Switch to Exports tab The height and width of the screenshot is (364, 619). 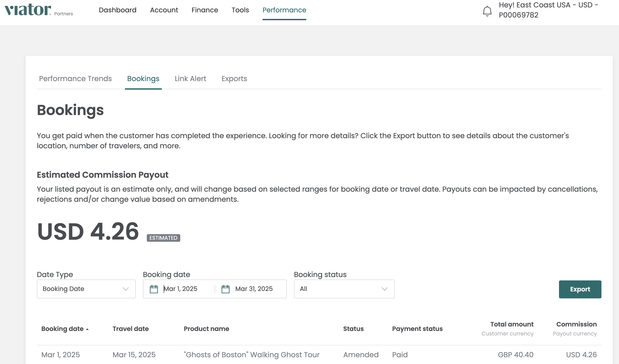(234, 79)
